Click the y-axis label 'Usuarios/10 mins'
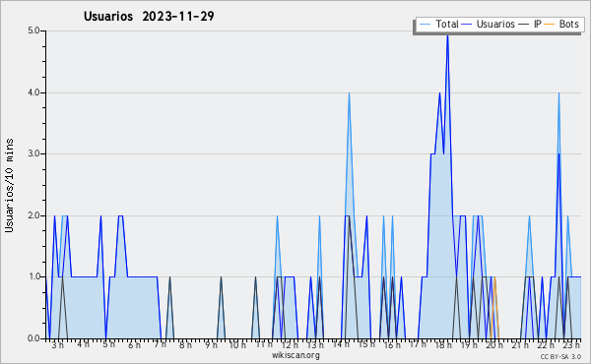The image size is (591, 364). (9, 186)
